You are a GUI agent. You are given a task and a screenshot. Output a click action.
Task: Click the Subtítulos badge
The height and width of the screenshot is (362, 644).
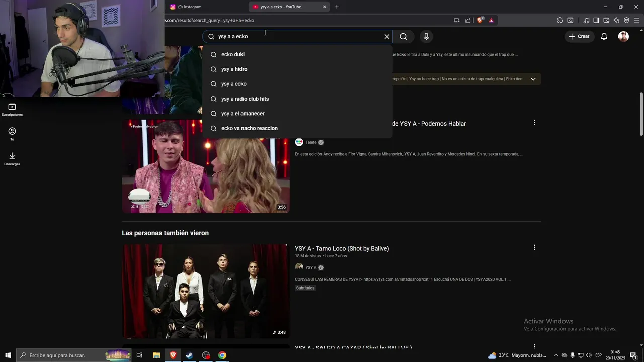(x=305, y=288)
